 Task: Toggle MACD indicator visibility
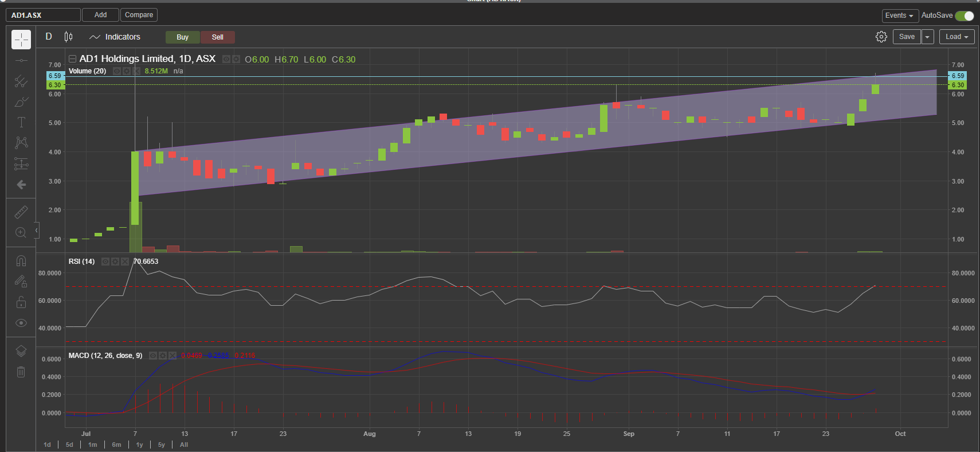153,356
